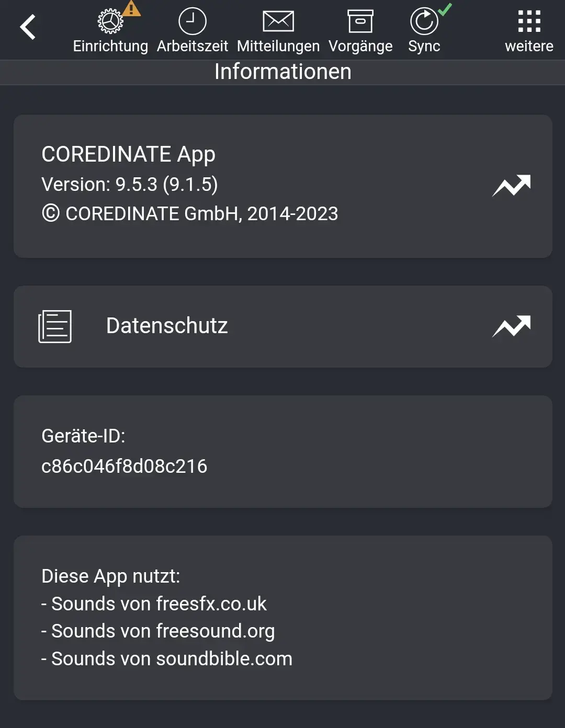
Task: Navigate back with the left chevron
Action: (28, 26)
